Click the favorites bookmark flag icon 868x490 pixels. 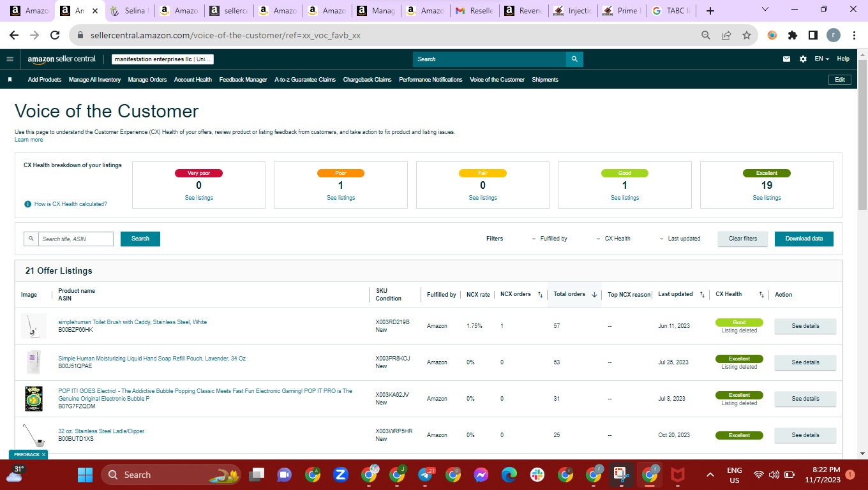coord(10,80)
